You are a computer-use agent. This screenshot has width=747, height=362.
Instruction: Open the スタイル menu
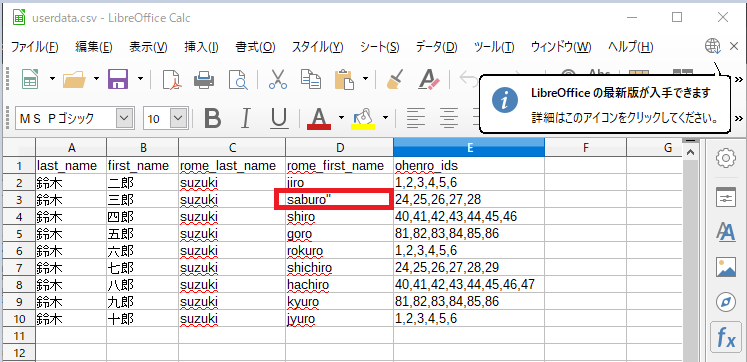pyautogui.click(x=317, y=47)
